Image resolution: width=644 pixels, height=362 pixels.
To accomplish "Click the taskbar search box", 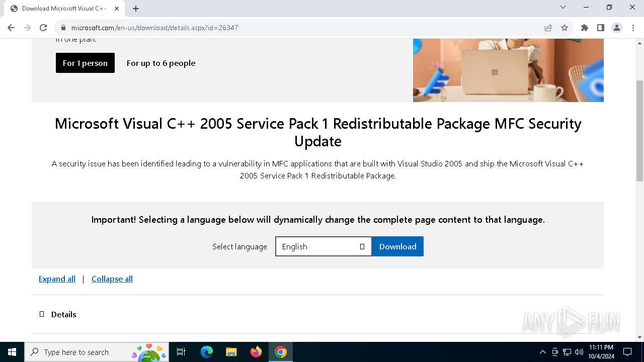I will tap(97, 352).
